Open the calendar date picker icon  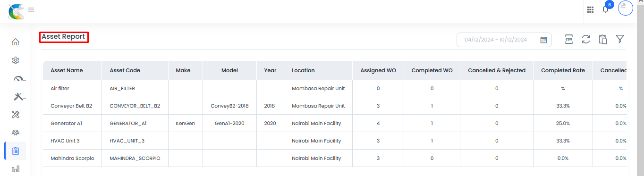(x=543, y=40)
